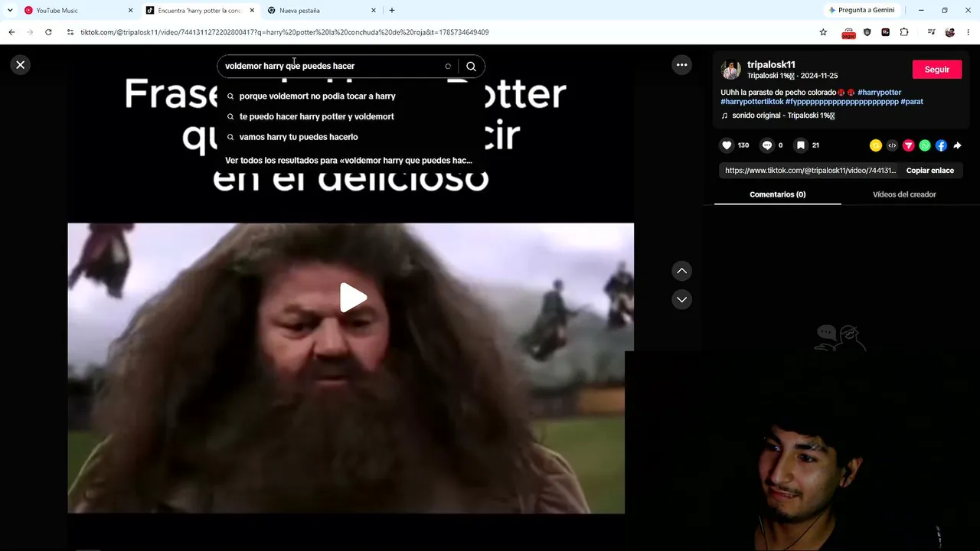This screenshot has height=551, width=980.
Task: Open more share options arrow
Action: point(957,145)
